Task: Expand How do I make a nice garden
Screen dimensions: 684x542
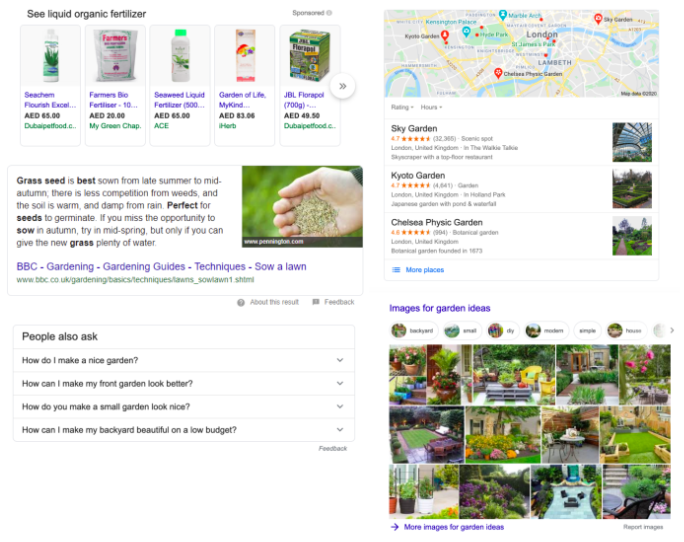Action: coord(184,360)
